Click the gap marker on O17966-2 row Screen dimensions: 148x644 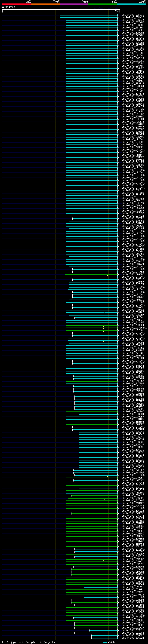(x=104, y=328)
